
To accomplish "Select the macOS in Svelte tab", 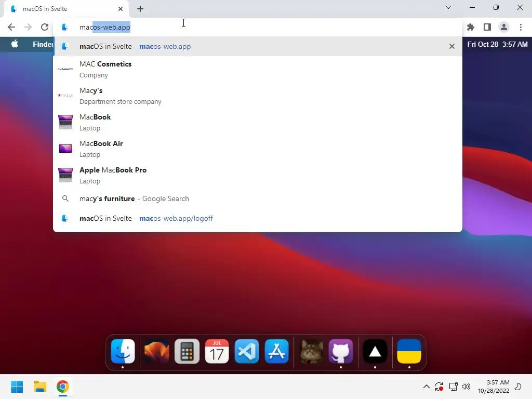I will tap(66, 9).
